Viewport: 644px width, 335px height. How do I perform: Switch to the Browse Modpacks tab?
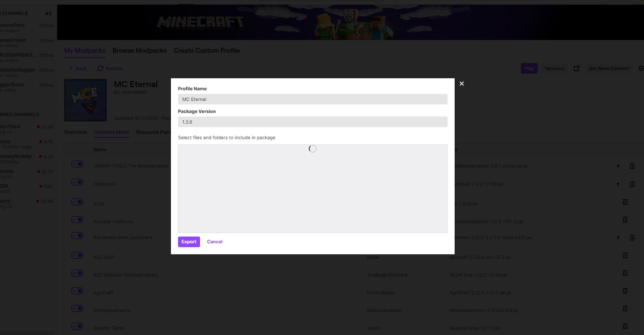139,51
